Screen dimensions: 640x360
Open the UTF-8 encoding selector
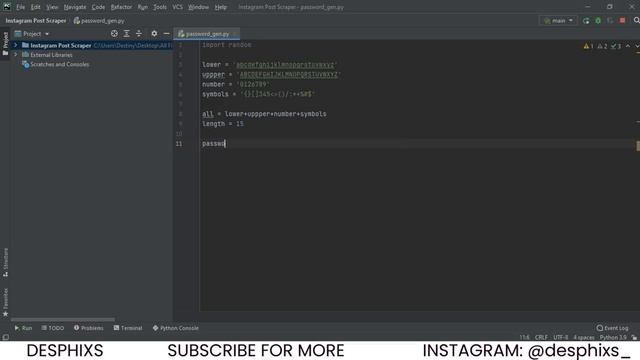(561, 337)
